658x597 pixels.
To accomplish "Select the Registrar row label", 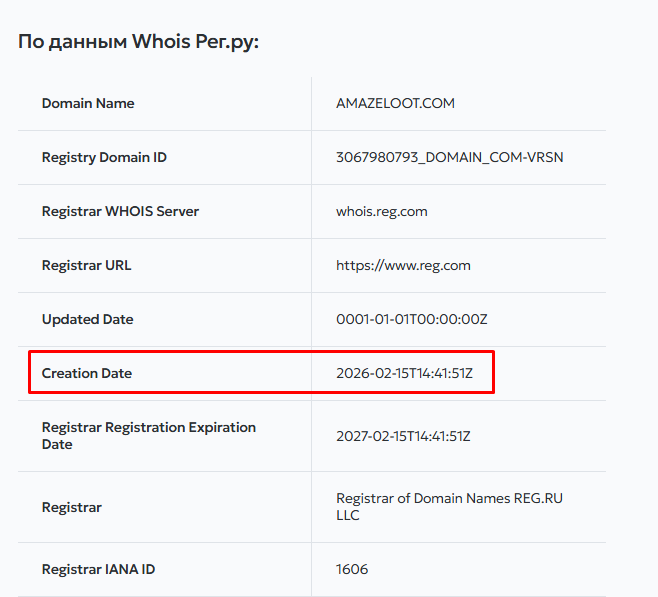I will (x=72, y=508).
